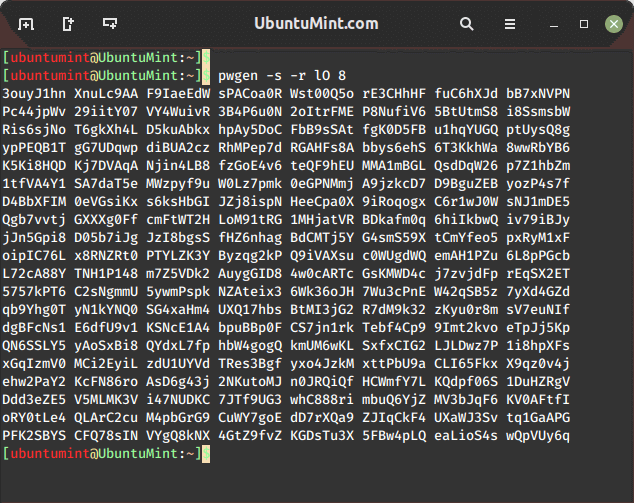Viewport: 634px width, 503px height.
Task: Select password iv79iBJy
Action: 538,220
